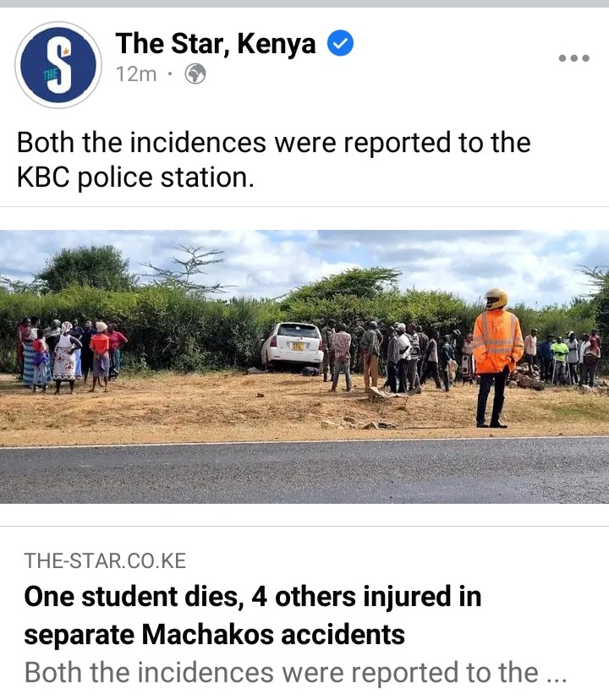The image size is (609, 700).
Task: Click THE-STAR.CO.KE source domain
Action: coord(105,561)
